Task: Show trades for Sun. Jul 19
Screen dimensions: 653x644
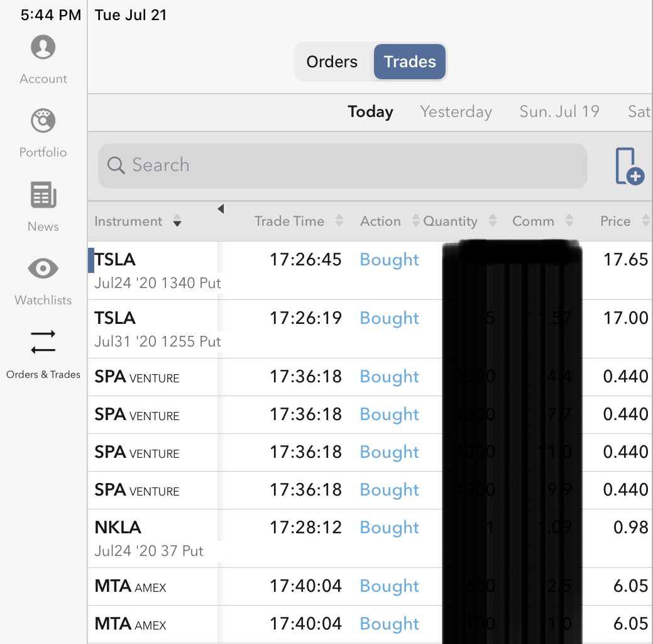Action: point(559,112)
